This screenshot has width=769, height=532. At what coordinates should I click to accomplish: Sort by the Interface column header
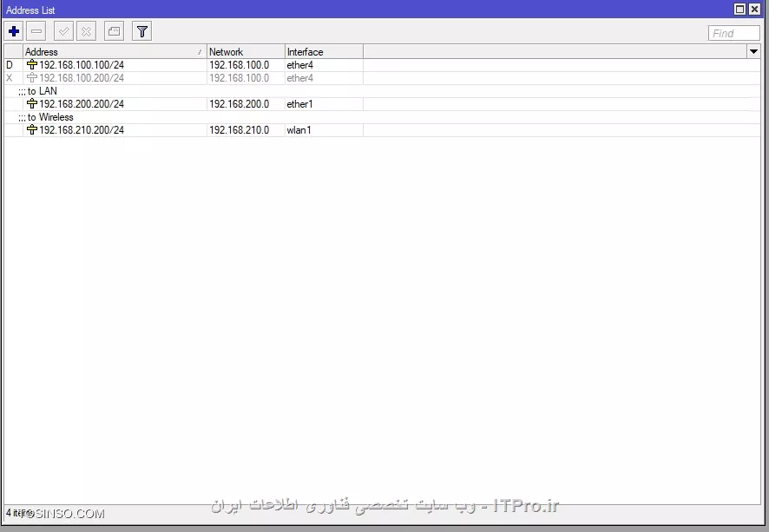tap(324, 51)
